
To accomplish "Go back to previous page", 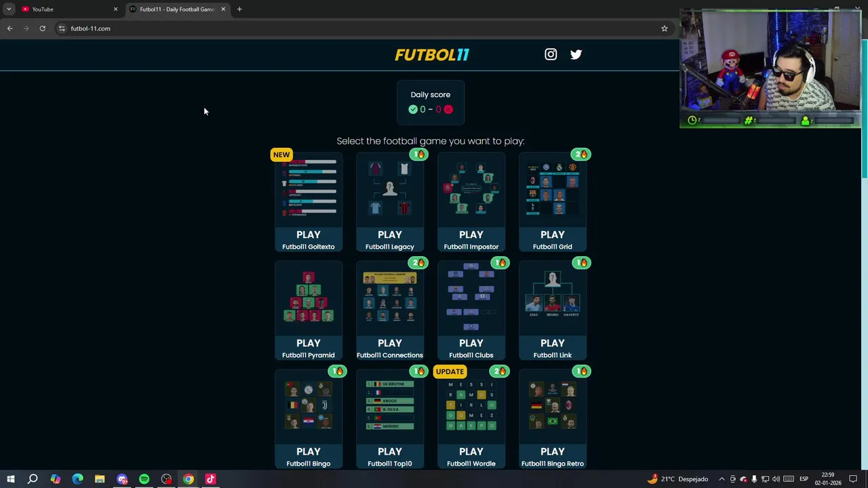I will [9, 28].
